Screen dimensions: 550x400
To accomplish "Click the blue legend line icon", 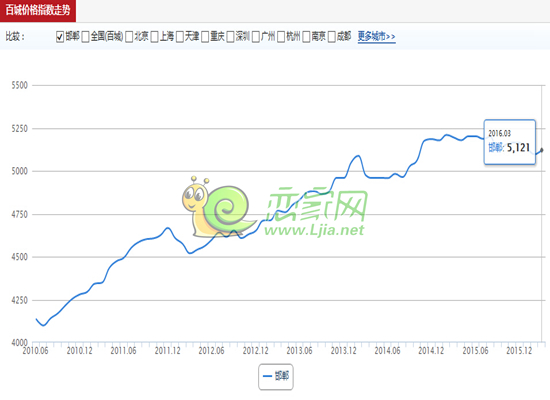I will (x=268, y=376).
